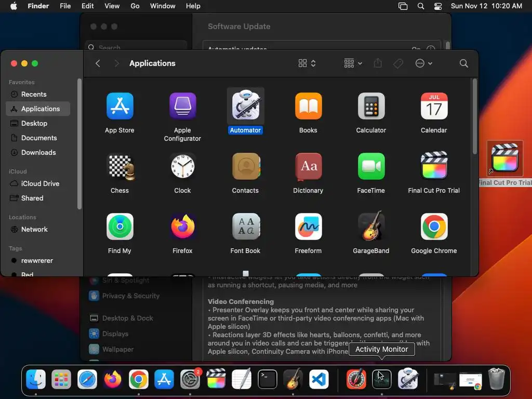532x399 pixels.
Task: Open Downloads in Finder sidebar
Action: pyautogui.click(x=38, y=153)
